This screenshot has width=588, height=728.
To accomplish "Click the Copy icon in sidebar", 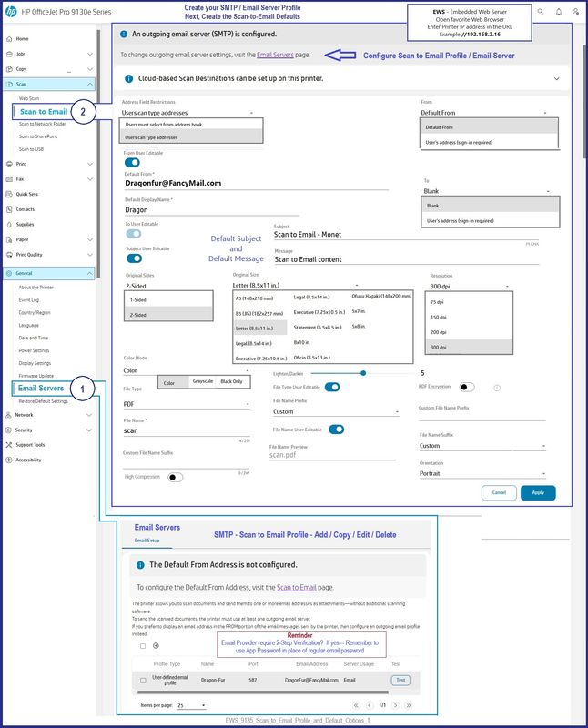I will (9, 69).
